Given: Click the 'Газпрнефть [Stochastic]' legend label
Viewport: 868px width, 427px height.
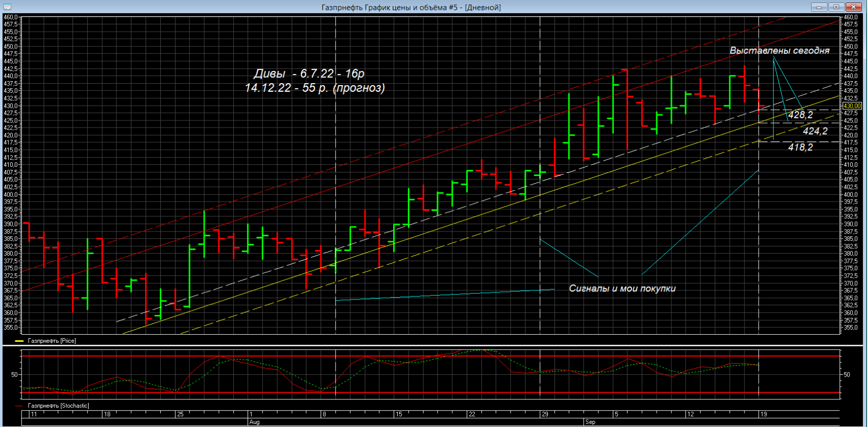Looking at the screenshot, I should click(x=58, y=406).
